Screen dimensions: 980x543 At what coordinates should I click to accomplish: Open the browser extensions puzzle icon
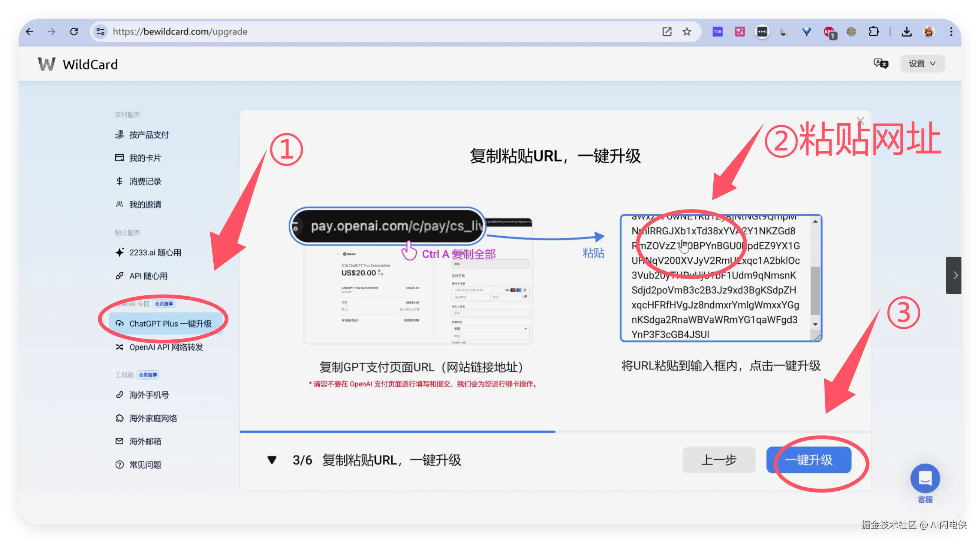(x=874, y=32)
